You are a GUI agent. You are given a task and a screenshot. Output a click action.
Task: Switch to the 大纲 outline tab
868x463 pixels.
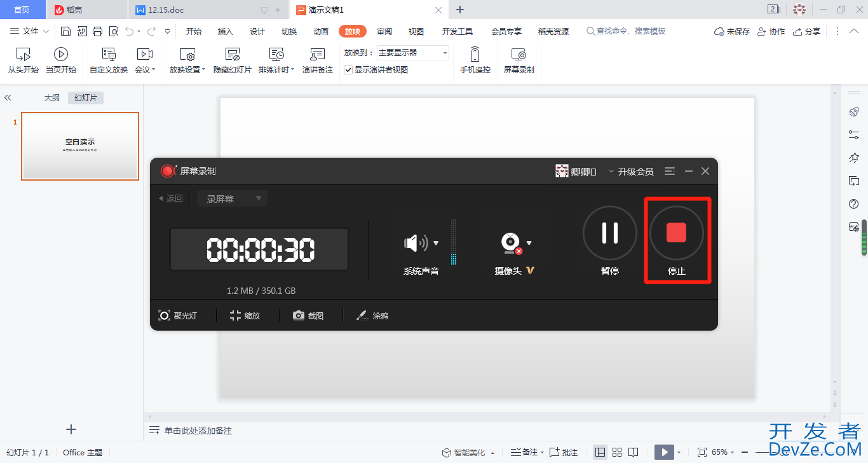(52, 98)
